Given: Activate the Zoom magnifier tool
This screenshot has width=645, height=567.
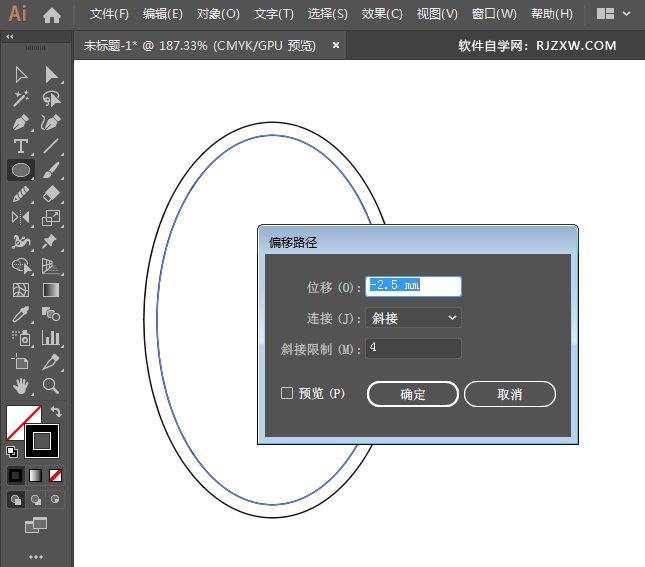Looking at the screenshot, I should coord(51,386).
